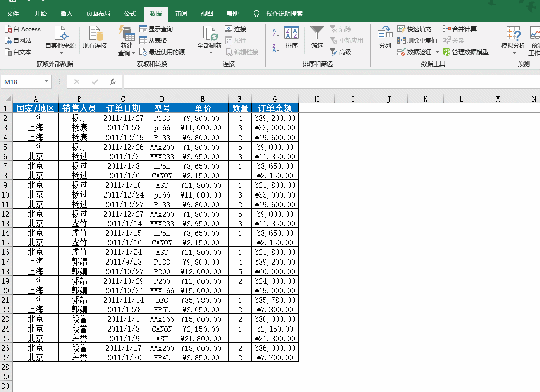Click the formula bar input area
This screenshot has width=540, height=392.
[x=331, y=82]
